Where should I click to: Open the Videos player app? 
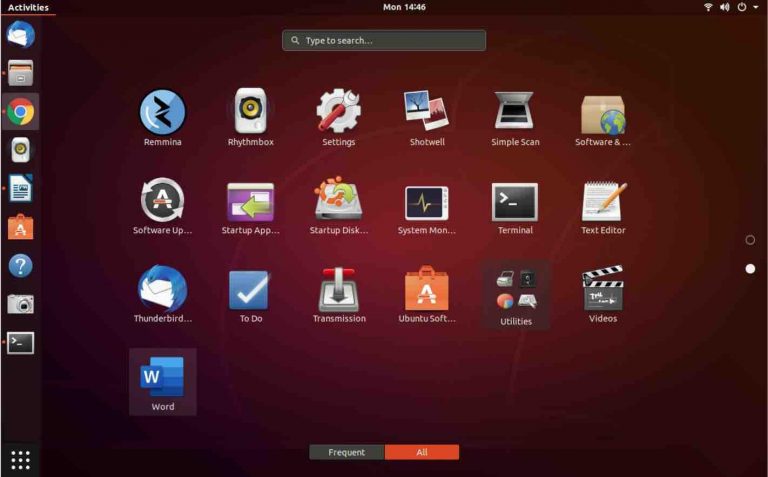pyautogui.click(x=603, y=290)
